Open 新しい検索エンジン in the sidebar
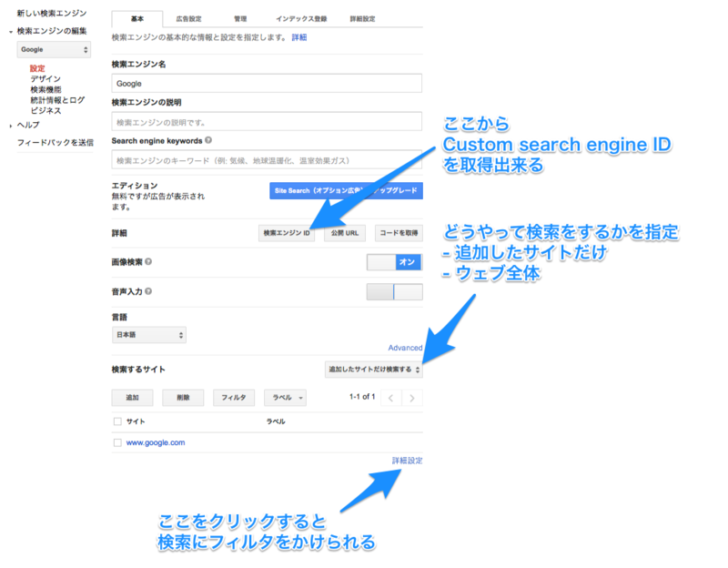Screen dimensions: 728x568 click(x=52, y=13)
